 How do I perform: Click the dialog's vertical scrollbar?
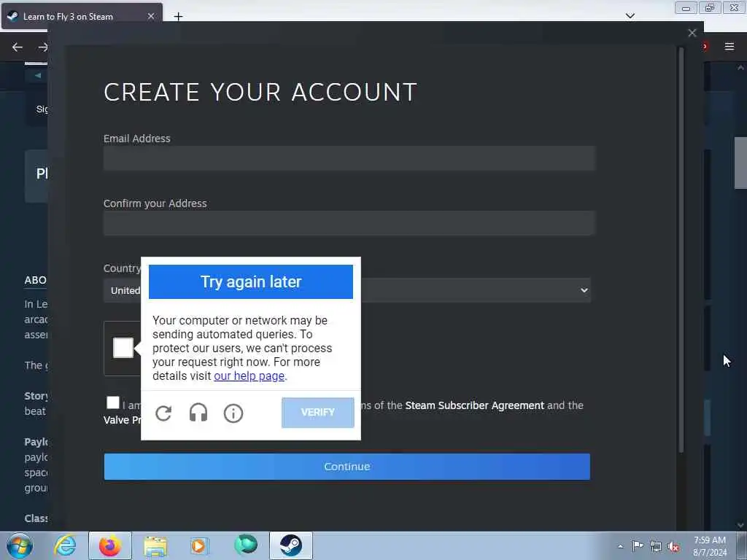(681, 249)
